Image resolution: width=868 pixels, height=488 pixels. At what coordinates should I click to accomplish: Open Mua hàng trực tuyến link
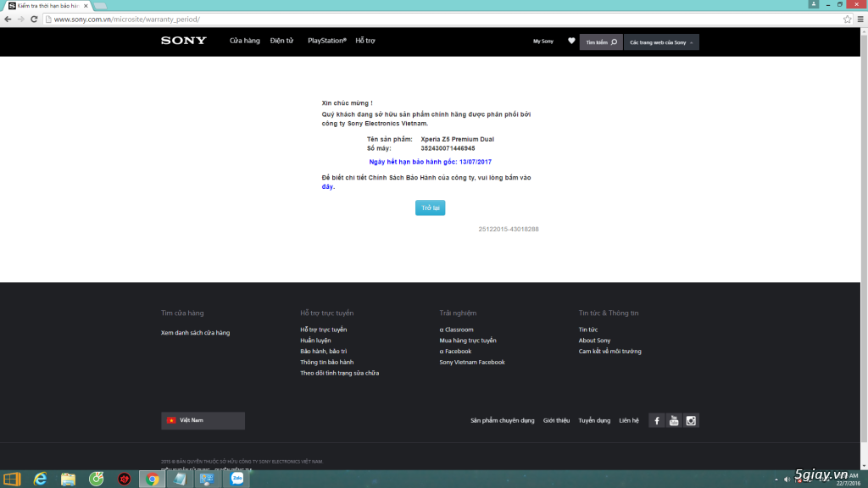coord(468,341)
